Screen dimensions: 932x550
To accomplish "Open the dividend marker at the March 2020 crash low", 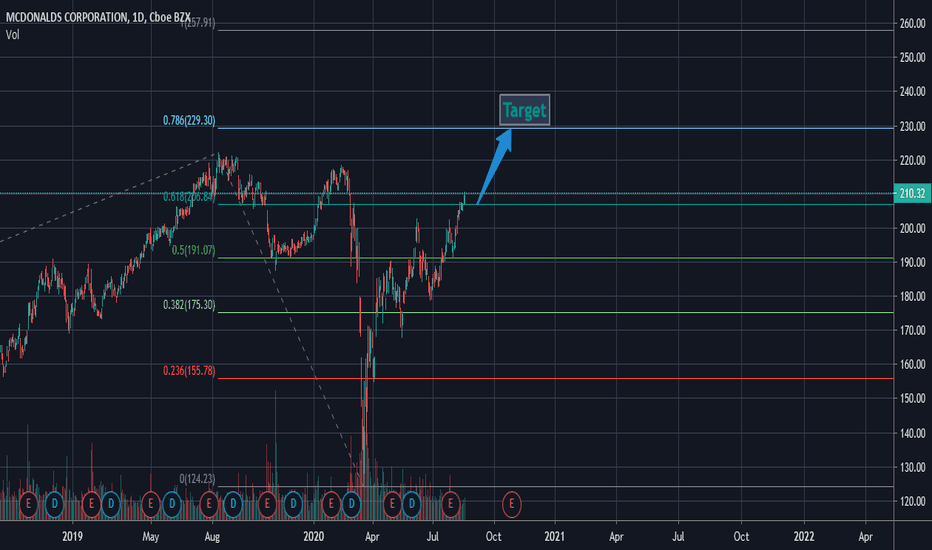I will click(x=351, y=505).
